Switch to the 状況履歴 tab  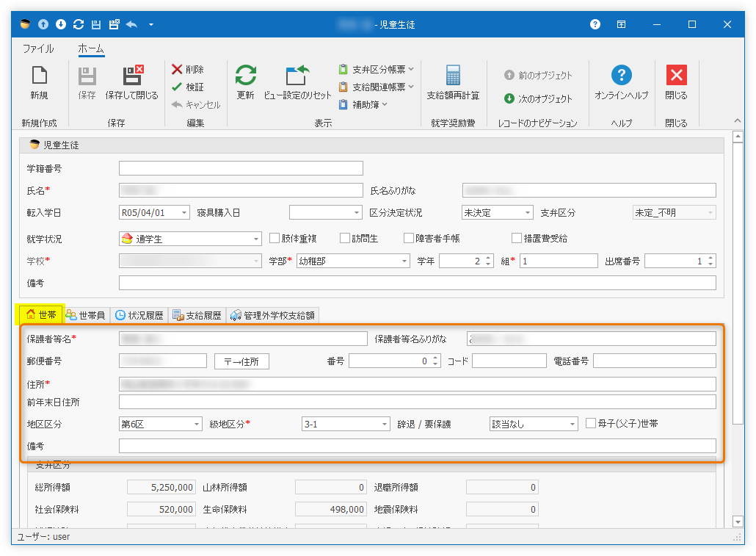click(x=139, y=315)
